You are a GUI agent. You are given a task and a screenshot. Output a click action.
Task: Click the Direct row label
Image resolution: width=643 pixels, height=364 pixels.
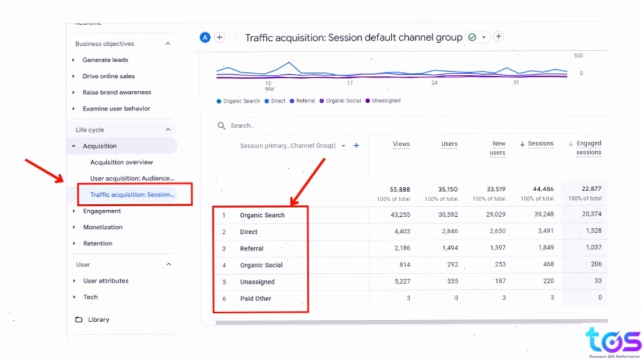click(249, 232)
